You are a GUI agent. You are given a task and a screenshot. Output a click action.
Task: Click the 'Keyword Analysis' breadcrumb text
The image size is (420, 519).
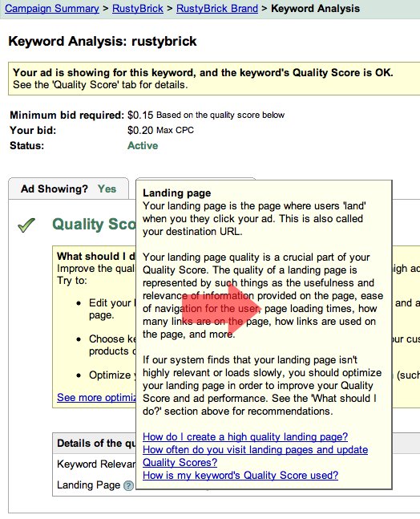pyautogui.click(x=315, y=8)
